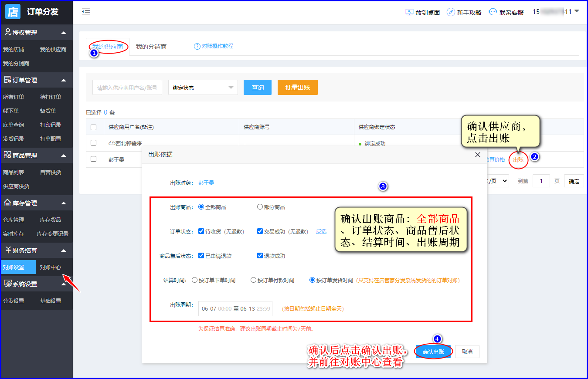The image size is (588, 379).
Task: Click the 出账周期 date range field
Action: (x=235, y=308)
